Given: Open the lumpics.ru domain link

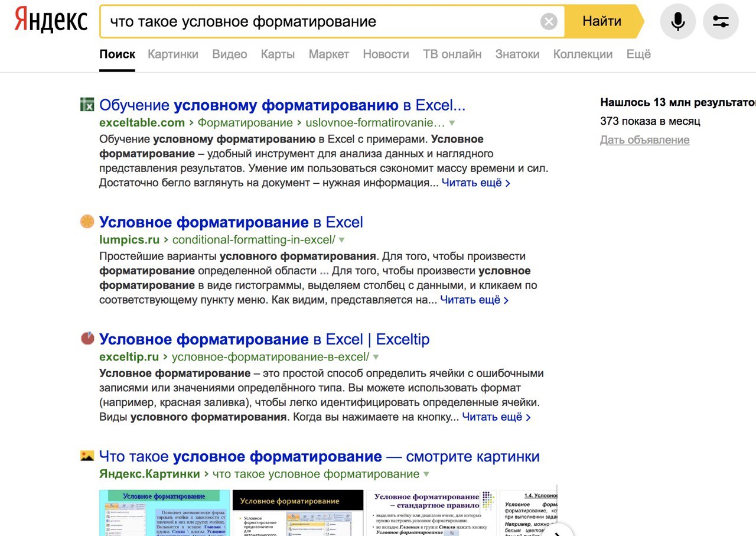Looking at the screenshot, I should point(129,240).
